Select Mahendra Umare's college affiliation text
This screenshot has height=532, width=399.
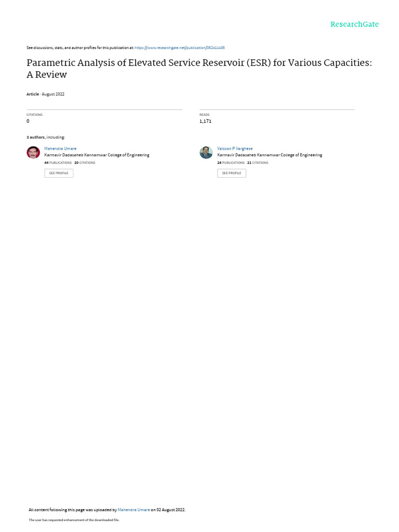pyautogui.click(x=97, y=155)
